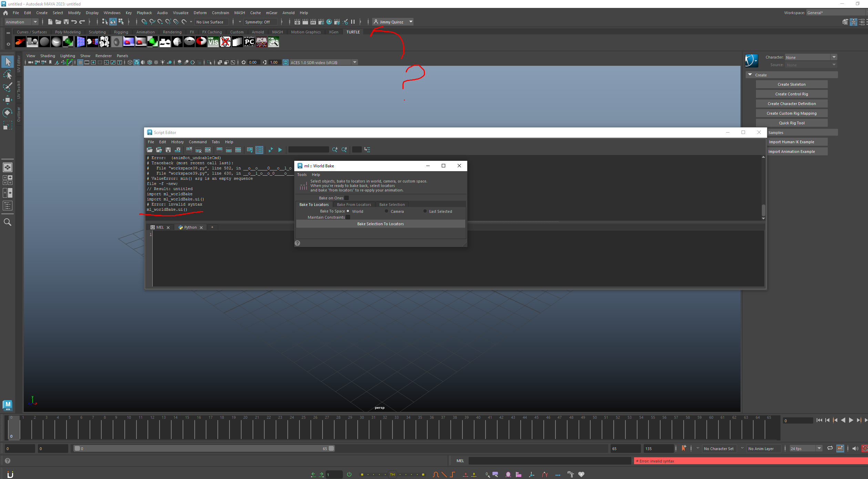
Task: Switch to Bake From Locators tab
Action: pyautogui.click(x=354, y=205)
